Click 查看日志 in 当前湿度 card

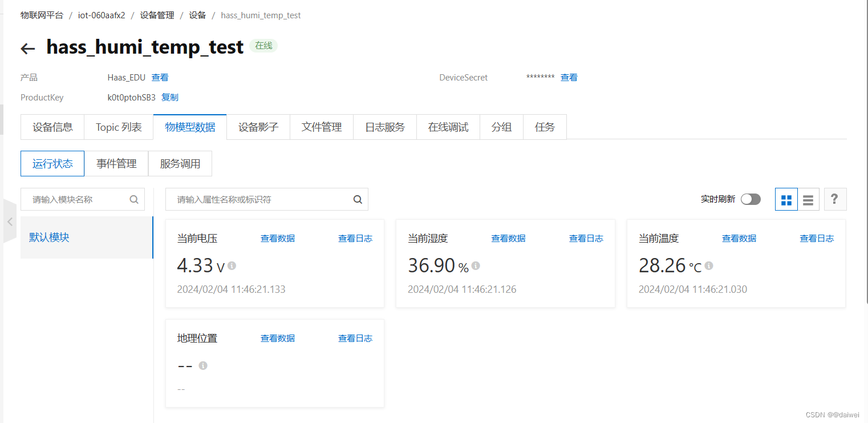pos(586,239)
